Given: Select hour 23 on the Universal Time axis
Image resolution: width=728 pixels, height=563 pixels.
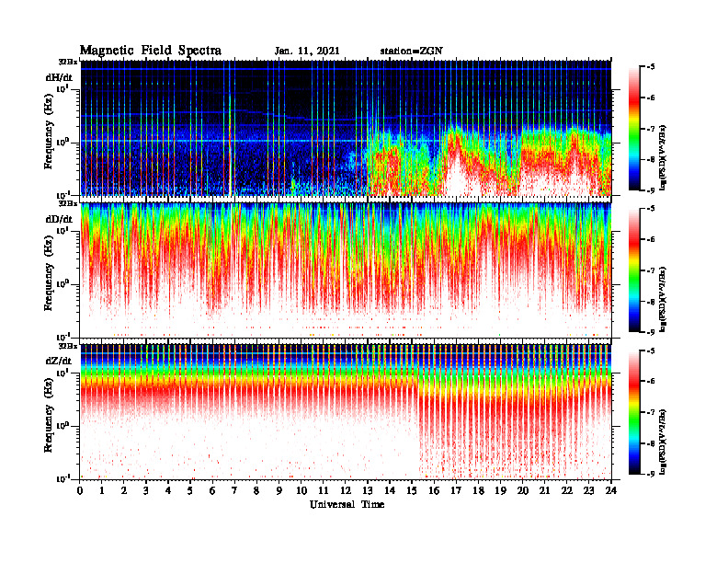Looking at the screenshot, I should coord(588,491).
